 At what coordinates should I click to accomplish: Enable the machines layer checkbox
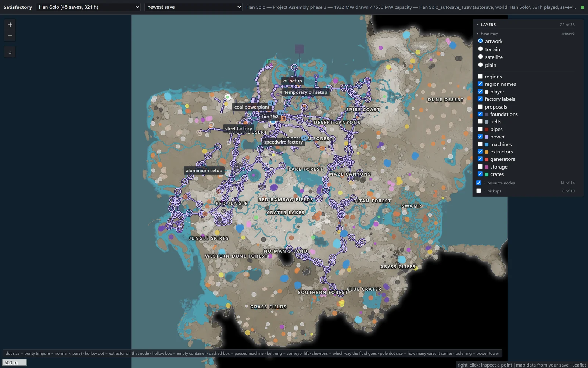click(x=480, y=144)
